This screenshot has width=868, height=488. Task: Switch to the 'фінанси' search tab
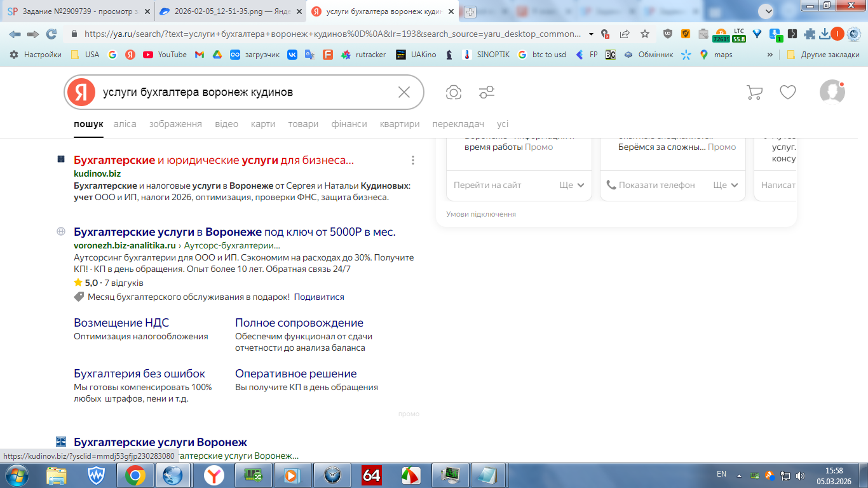(x=349, y=124)
